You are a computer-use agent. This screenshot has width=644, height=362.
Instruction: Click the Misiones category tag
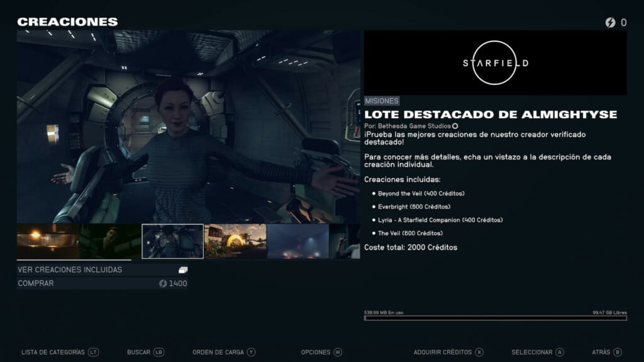(382, 101)
